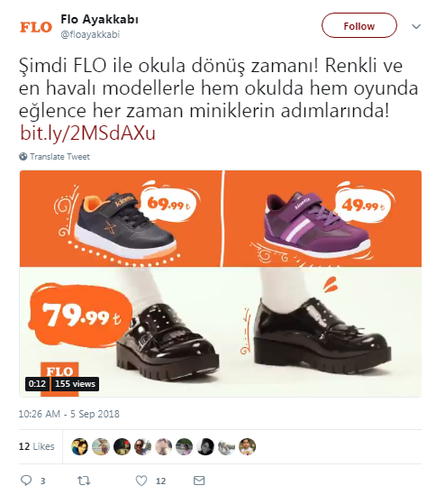436x504 pixels.
Task: Click the @floayakkabi handle
Action: pos(90,34)
